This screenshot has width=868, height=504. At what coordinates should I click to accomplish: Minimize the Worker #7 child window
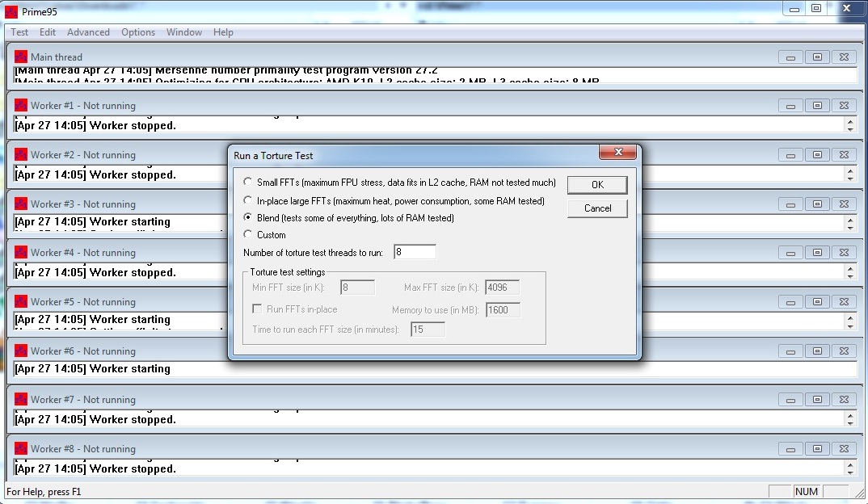[790, 400]
